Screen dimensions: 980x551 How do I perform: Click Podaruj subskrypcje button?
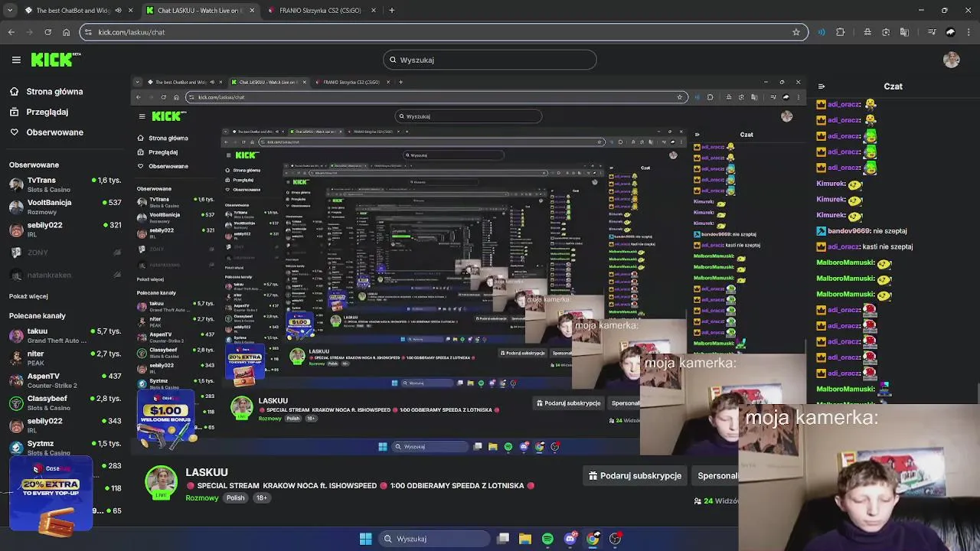pos(635,476)
